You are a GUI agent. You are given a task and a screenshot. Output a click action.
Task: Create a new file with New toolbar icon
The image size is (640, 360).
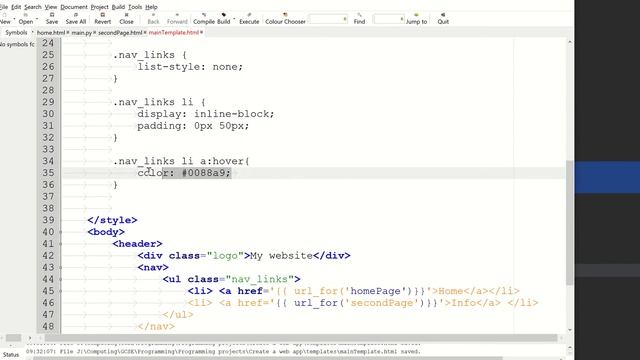point(5,18)
